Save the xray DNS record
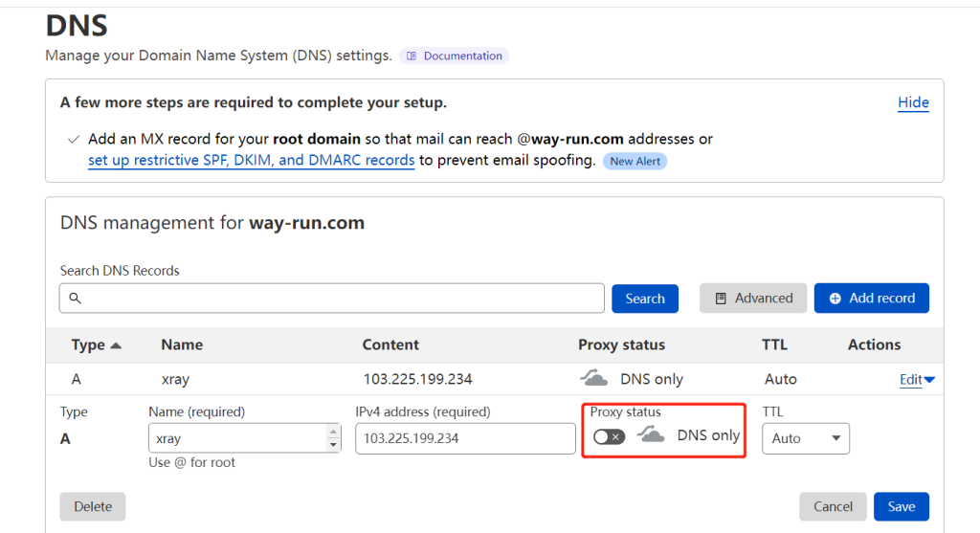The width and height of the screenshot is (980, 533). click(x=901, y=506)
